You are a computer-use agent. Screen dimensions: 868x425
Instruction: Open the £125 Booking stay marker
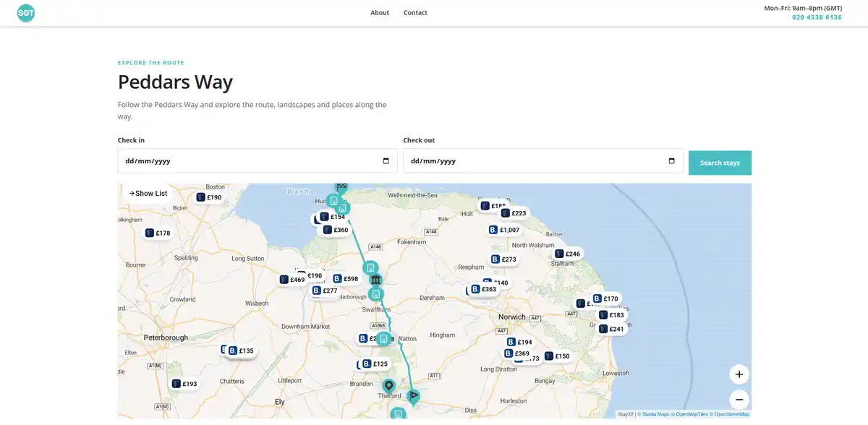[375, 364]
